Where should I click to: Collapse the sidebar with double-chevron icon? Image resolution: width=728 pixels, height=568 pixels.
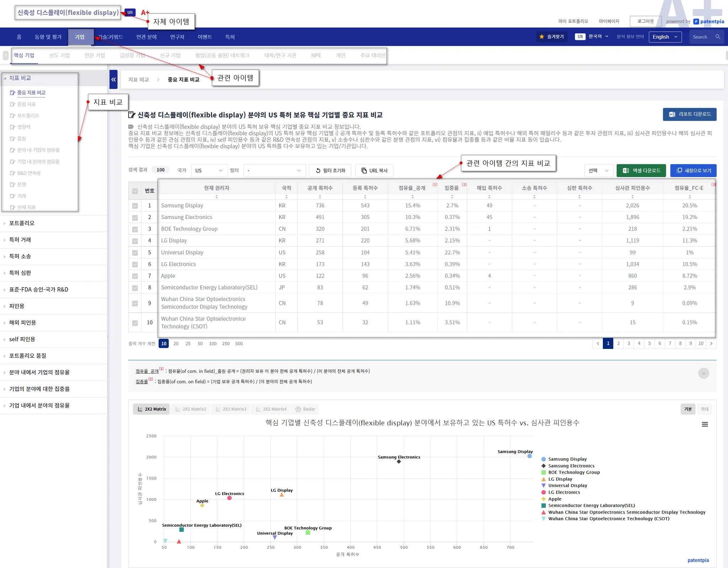(x=113, y=80)
